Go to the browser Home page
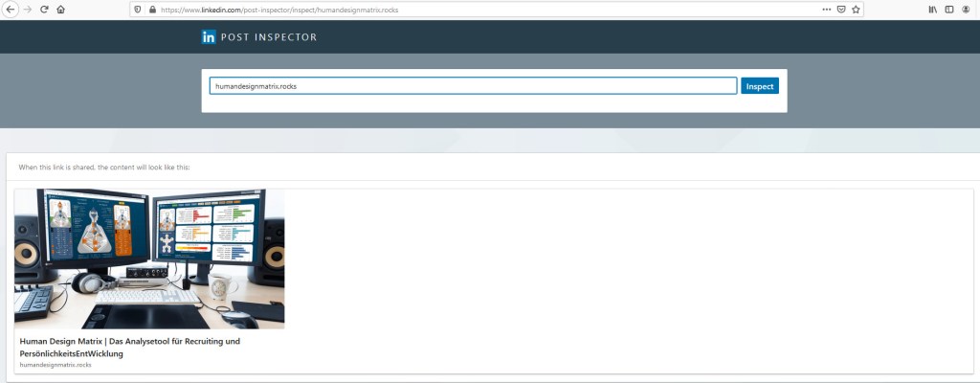The height and width of the screenshot is (383, 980). (61, 10)
